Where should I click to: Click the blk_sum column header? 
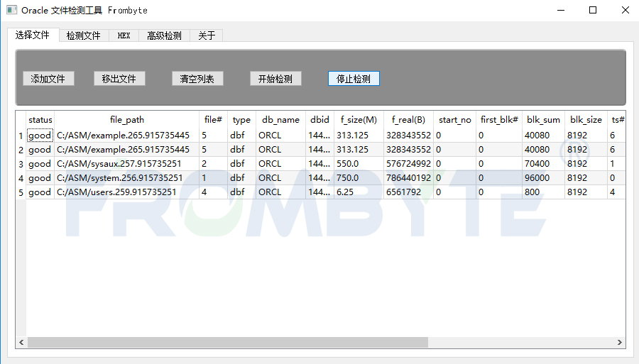coord(543,120)
